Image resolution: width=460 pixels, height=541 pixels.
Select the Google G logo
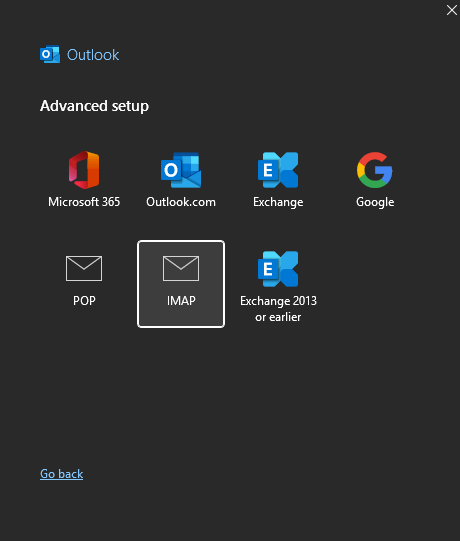click(x=375, y=170)
